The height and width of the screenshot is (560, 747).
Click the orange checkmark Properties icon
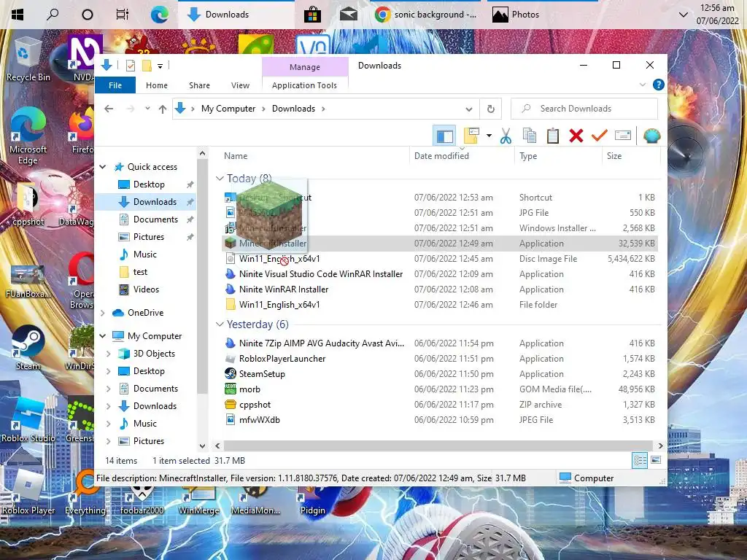click(600, 136)
